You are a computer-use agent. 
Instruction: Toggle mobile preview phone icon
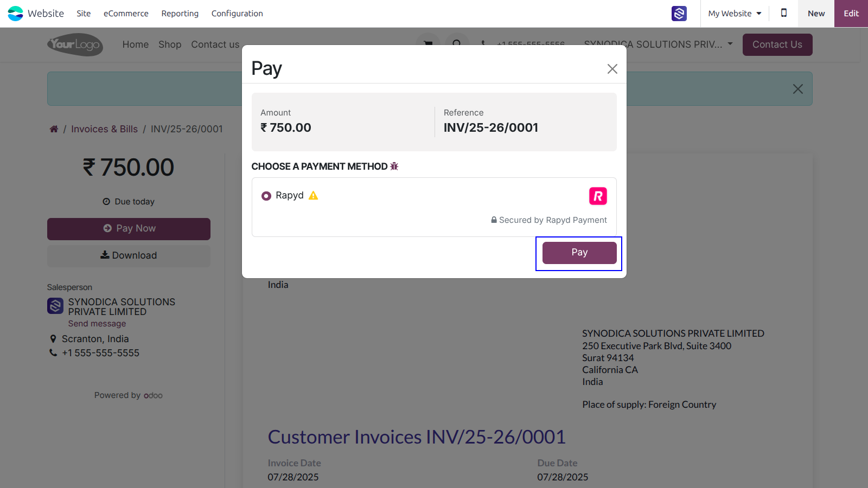783,13
